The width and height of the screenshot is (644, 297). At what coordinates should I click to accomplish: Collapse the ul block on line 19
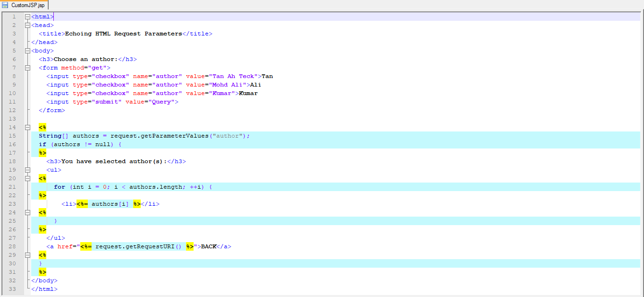click(27, 170)
